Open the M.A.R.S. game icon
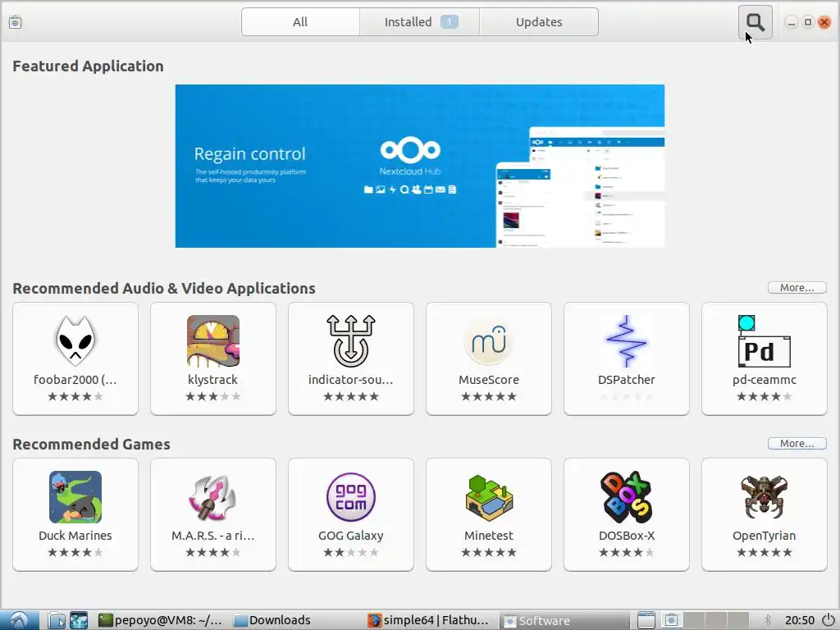Image resolution: width=840 pixels, height=630 pixels. pyautogui.click(x=212, y=497)
